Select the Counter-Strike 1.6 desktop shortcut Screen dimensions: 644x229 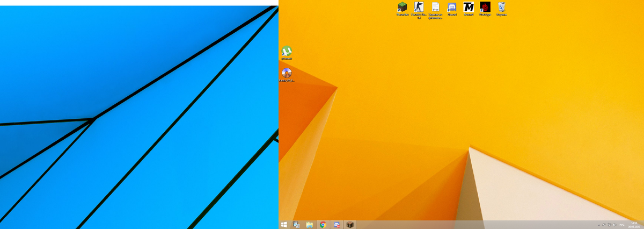(419, 9)
